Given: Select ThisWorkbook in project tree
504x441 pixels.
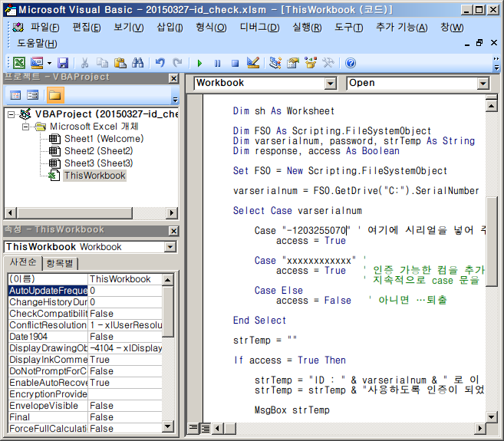Looking at the screenshot, I should pyautogui.click(x=95, y=176).
